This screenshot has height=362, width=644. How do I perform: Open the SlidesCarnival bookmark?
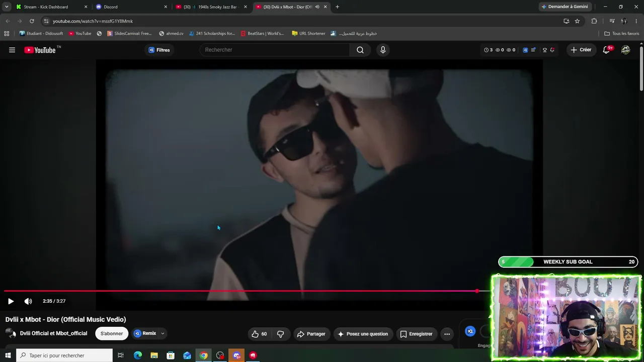(x=129, y=34)
